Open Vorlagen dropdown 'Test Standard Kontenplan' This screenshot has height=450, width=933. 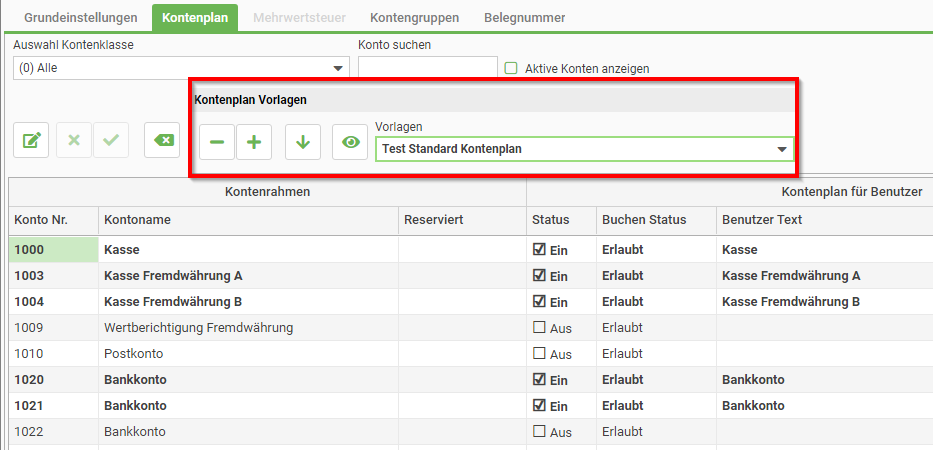584,149
